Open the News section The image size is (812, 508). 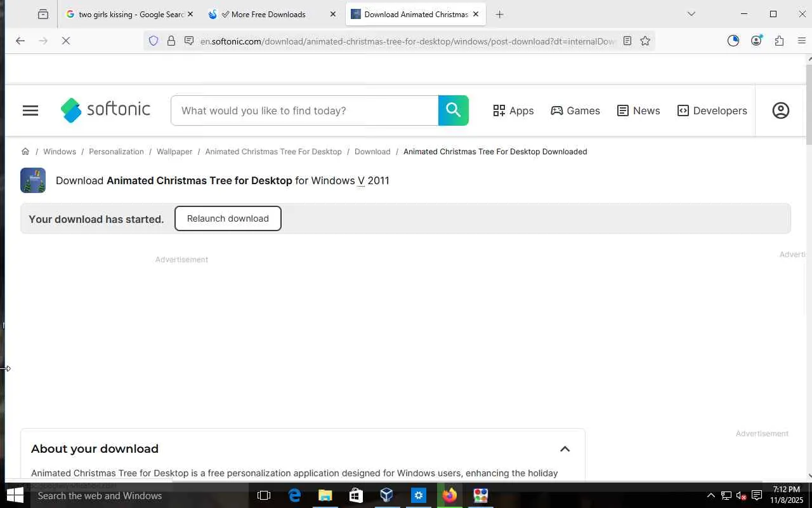pyautogui.click(x=639, y=110)
